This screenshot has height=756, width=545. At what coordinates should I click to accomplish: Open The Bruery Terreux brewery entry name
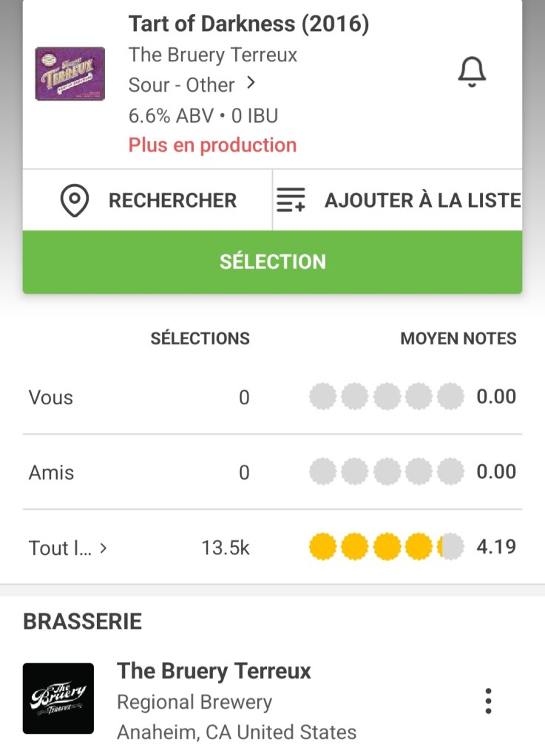214,671
